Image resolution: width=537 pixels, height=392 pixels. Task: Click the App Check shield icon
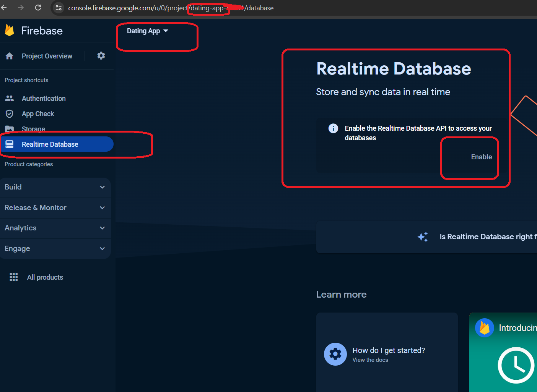tap(10, 114)
